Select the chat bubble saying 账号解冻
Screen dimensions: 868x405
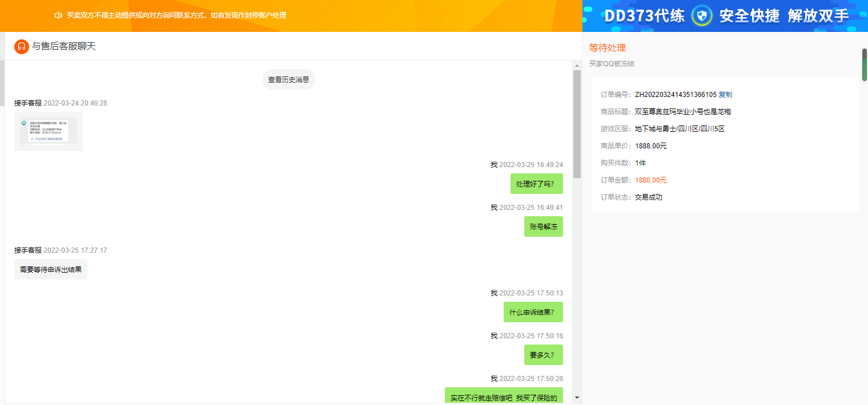point(543,226)
